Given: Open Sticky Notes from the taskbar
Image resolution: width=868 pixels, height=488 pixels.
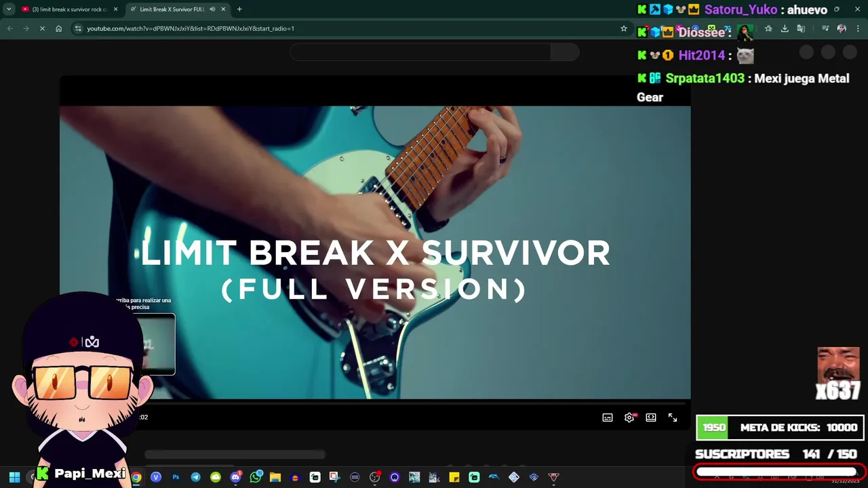Looking at the screenshot, I should click(x=454, y=477).
